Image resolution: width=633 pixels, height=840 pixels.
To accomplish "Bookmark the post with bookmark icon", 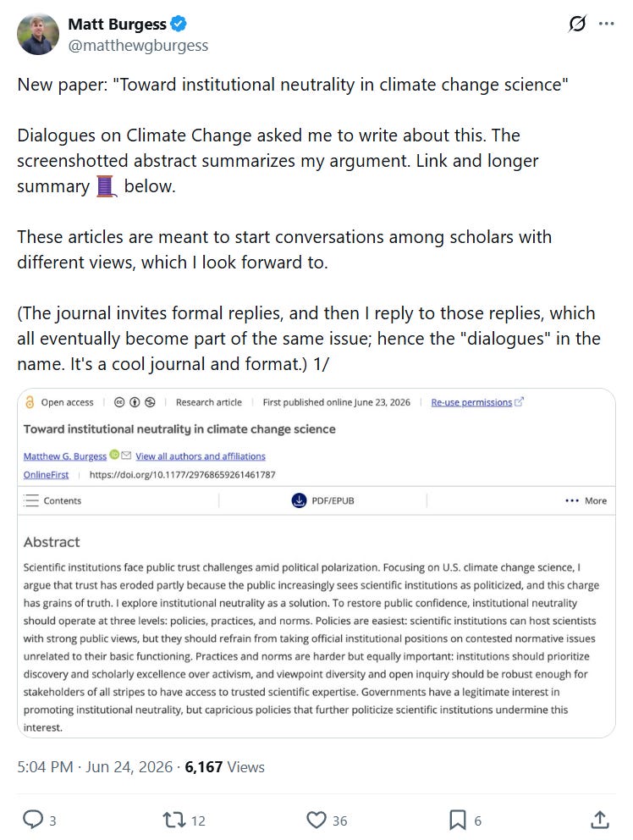I will (x=457, y=820).
